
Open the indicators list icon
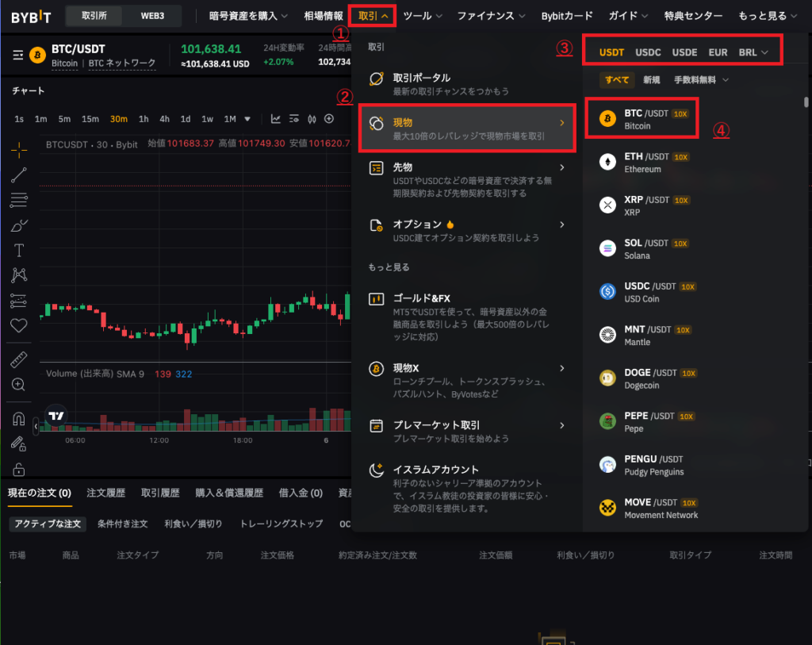click(294, 119)
